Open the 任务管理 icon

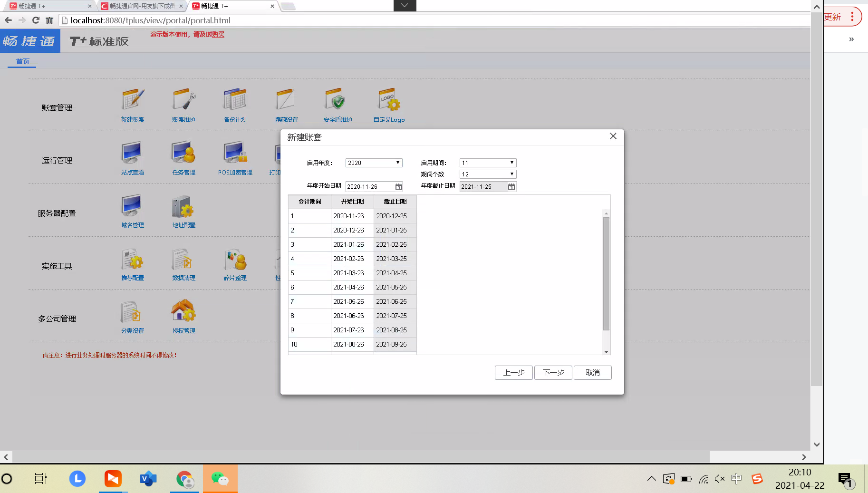[184, 152]
